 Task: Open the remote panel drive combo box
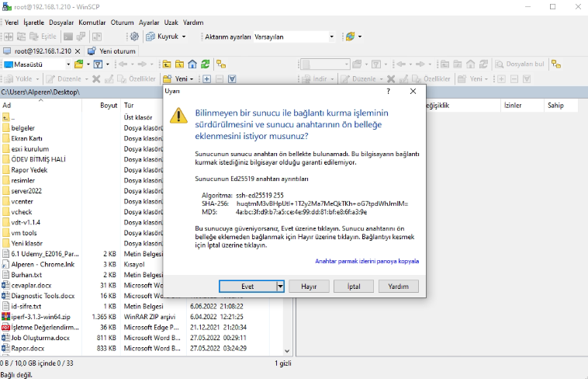pos(326,64)
